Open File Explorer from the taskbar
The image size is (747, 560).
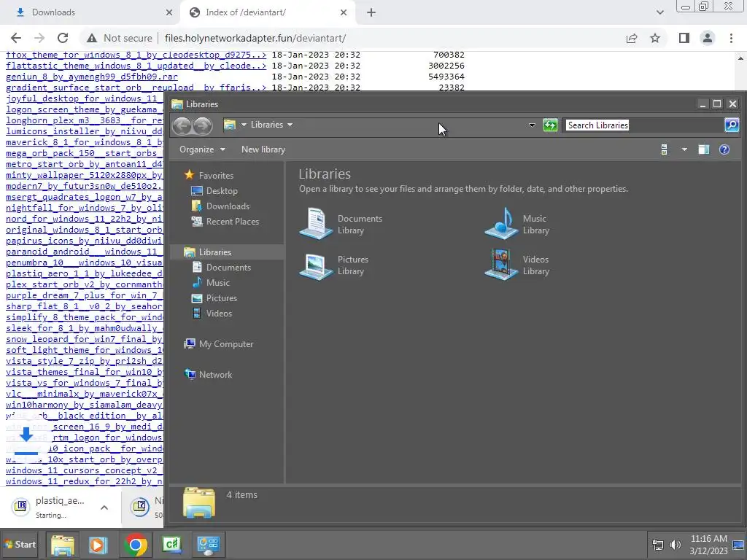point(63,545)
